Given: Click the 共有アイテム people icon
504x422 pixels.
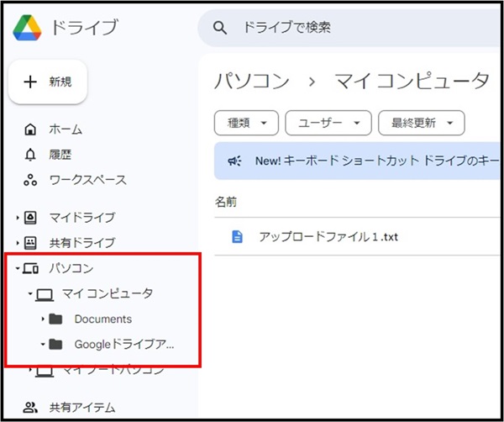Looking at the screenshot, I should 31,408.
